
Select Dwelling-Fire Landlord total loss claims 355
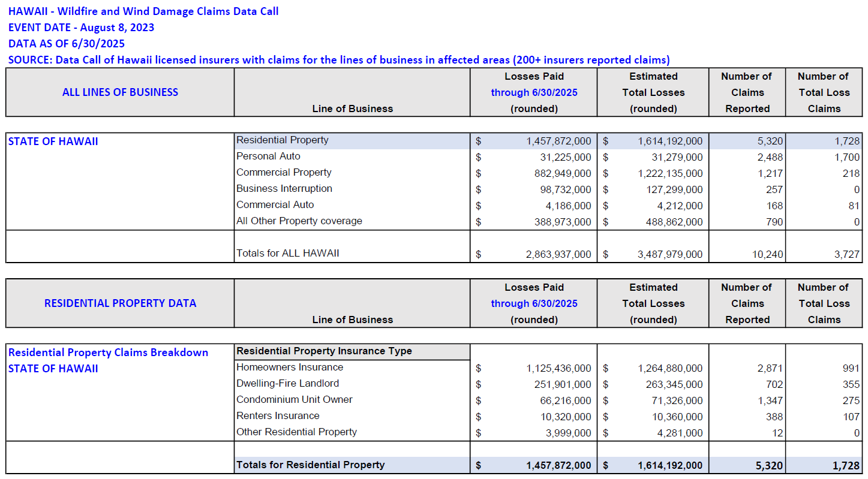[x=852, y=385]
